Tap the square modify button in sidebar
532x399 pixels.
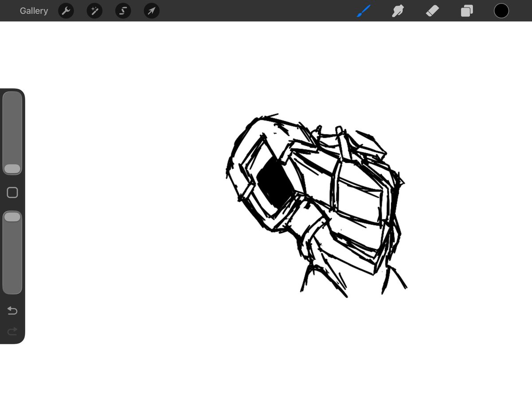pyautogui.click(x=12, y=192)
